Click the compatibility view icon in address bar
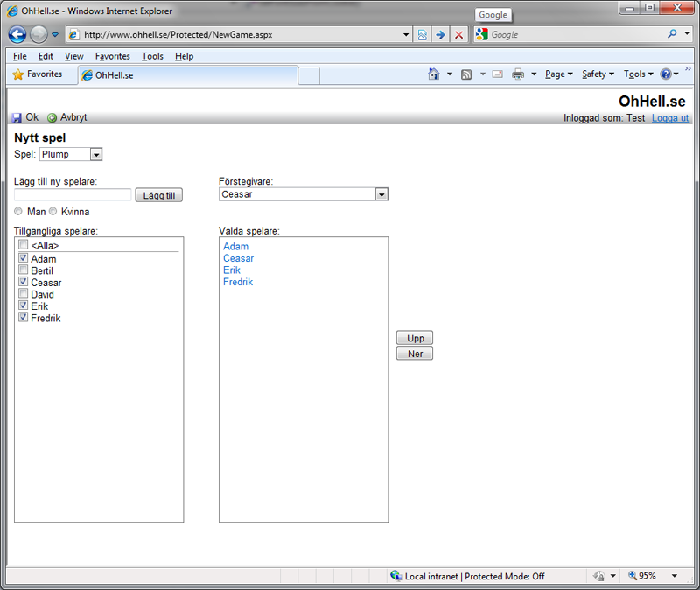Screen dimensions: 700x590 [423, 35]
